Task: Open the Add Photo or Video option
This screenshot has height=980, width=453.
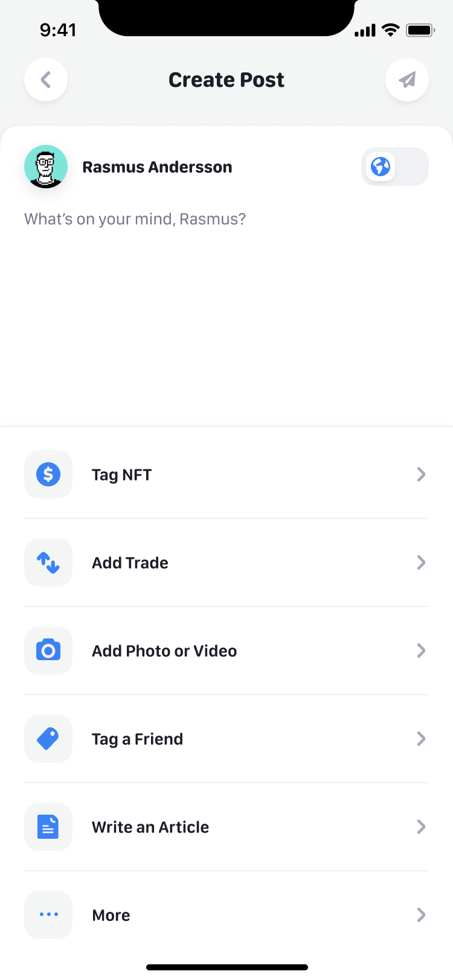Action: click(164, 651)
